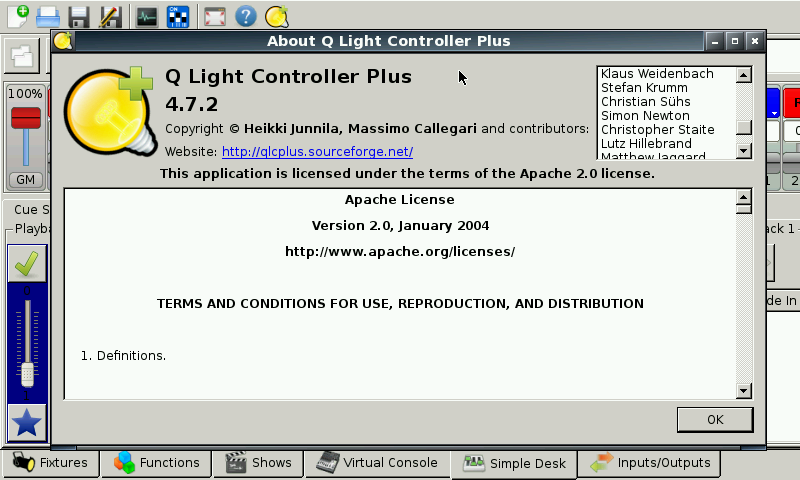Switch to the Fixtures tab

50,463
